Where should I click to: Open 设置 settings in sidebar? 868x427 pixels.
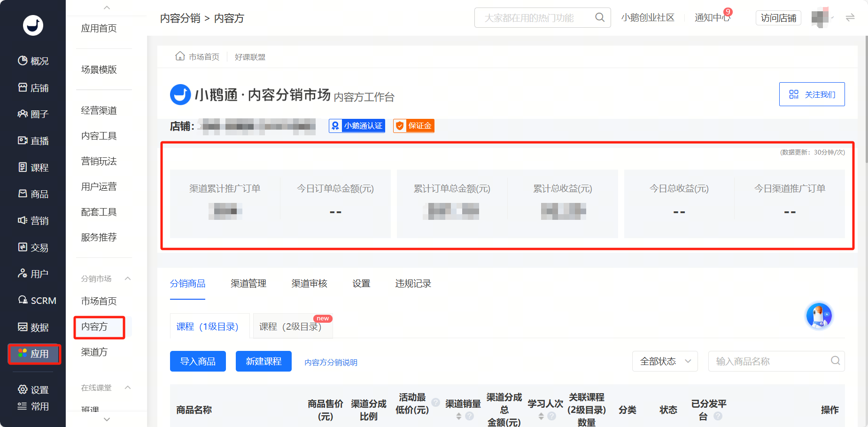(33, 390)
